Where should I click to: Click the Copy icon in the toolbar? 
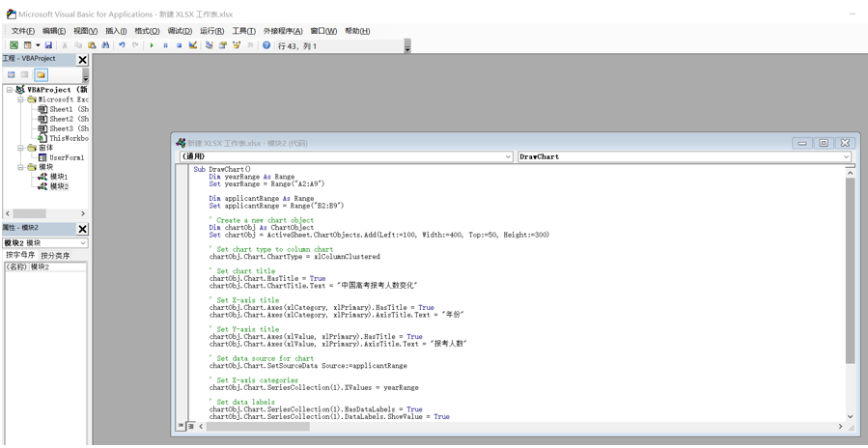(78, 45)
